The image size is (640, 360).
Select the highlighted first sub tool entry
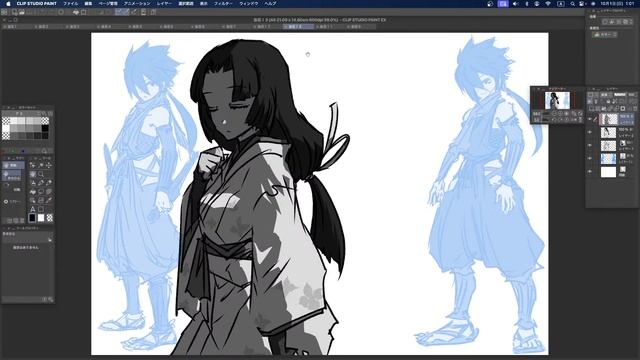coord(13,165)
